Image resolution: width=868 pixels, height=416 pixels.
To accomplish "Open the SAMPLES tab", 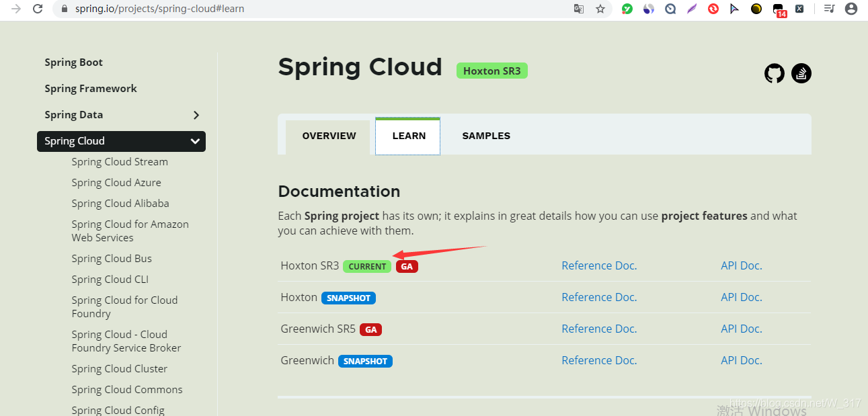I will (x=485, y=136).
